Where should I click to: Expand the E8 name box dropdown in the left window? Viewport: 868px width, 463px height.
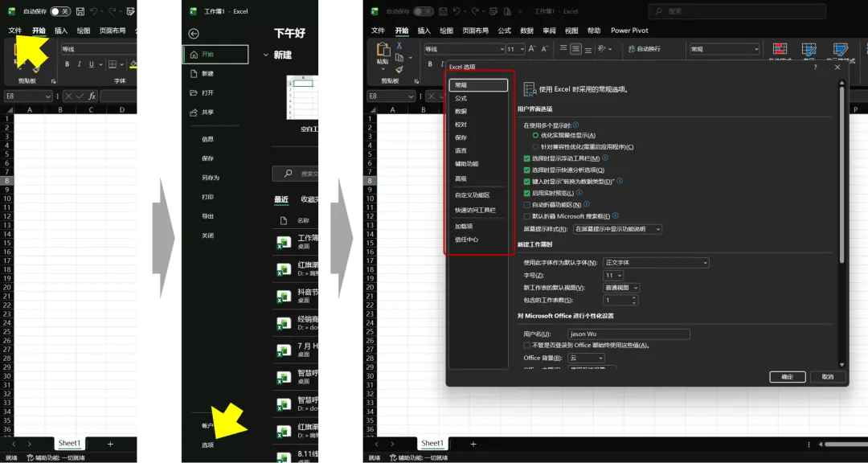tap(47, 96)
